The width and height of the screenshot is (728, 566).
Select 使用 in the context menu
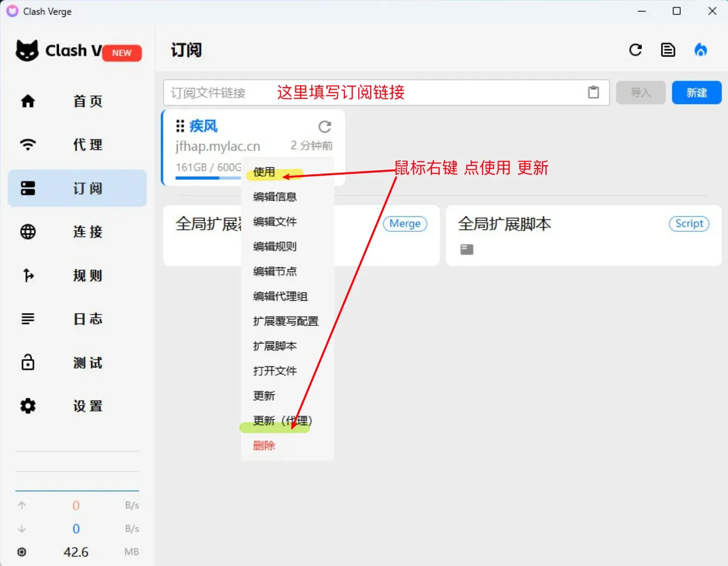point(264,172)
